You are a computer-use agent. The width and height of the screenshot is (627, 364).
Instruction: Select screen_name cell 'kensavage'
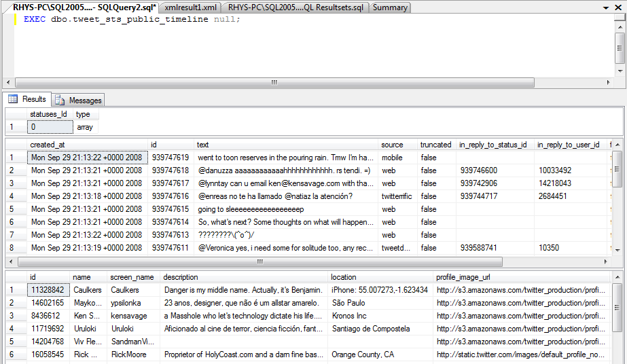point(133,316)
